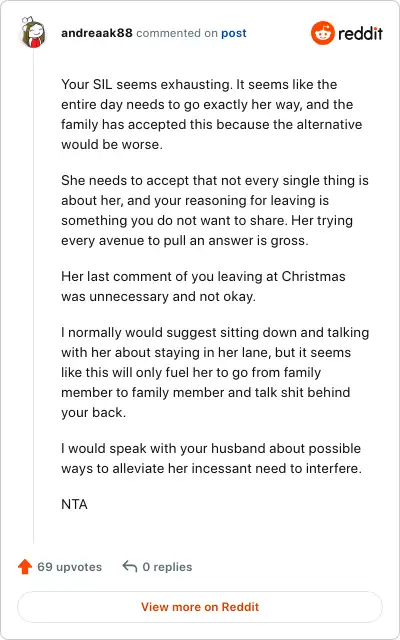Click the line starting 'She needs to accept'
Screen dimensions: 400x640
point(215,180)
